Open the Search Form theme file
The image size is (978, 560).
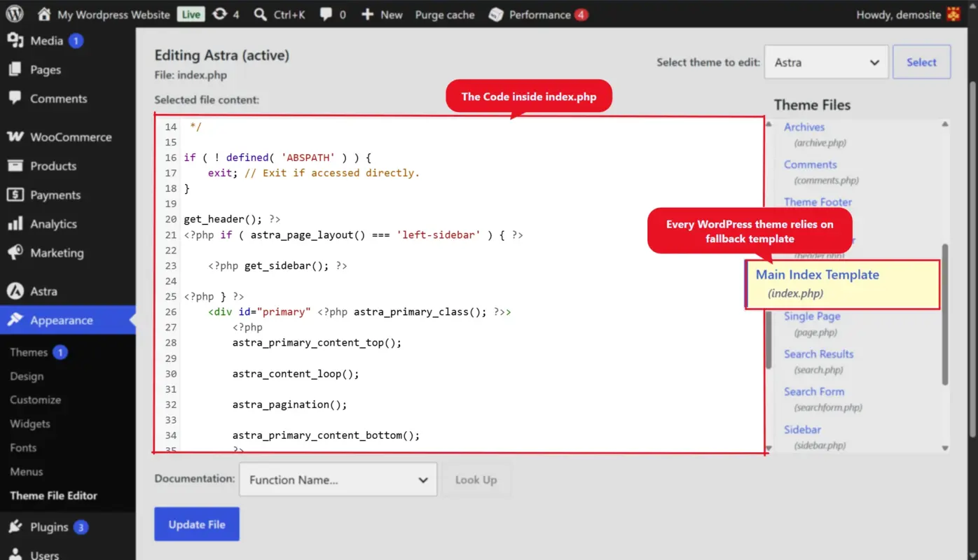[814, 391]
